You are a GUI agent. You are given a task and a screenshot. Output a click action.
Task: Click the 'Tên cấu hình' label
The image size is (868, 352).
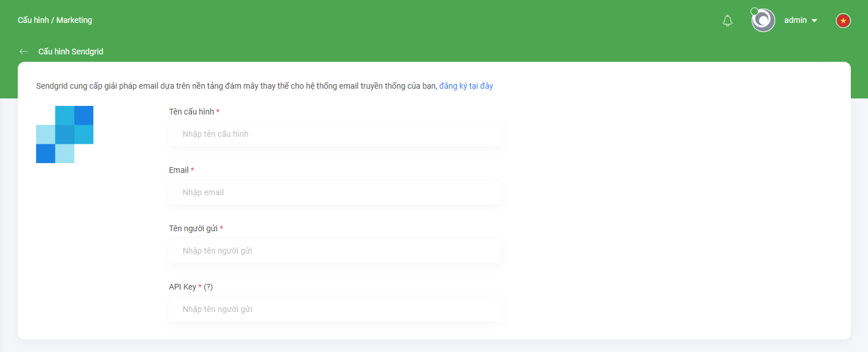191,112
